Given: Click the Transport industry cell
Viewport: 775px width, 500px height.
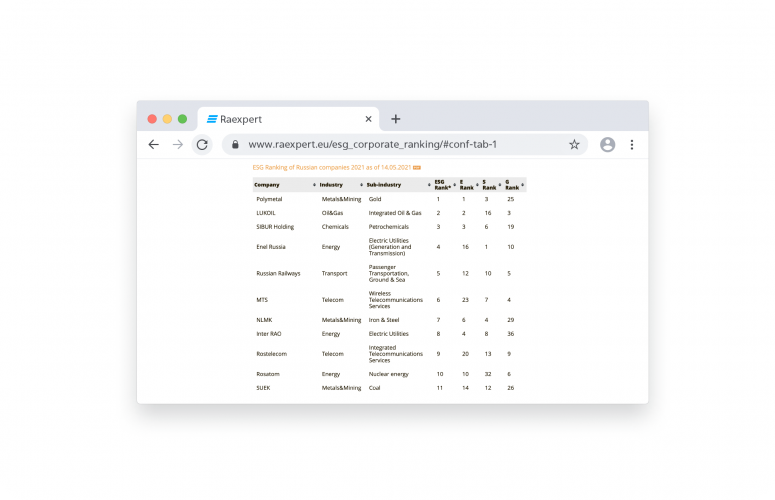Looking at the screenshot, I should 335,273.
